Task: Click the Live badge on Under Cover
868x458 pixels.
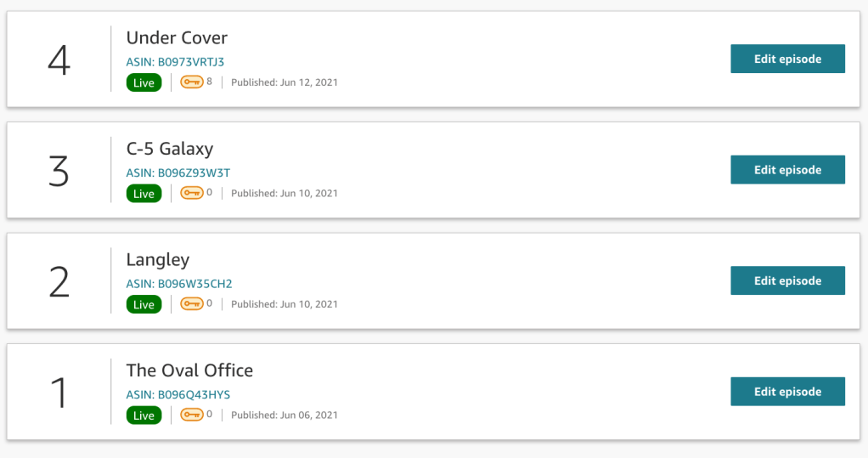Action: pos(144,82)
